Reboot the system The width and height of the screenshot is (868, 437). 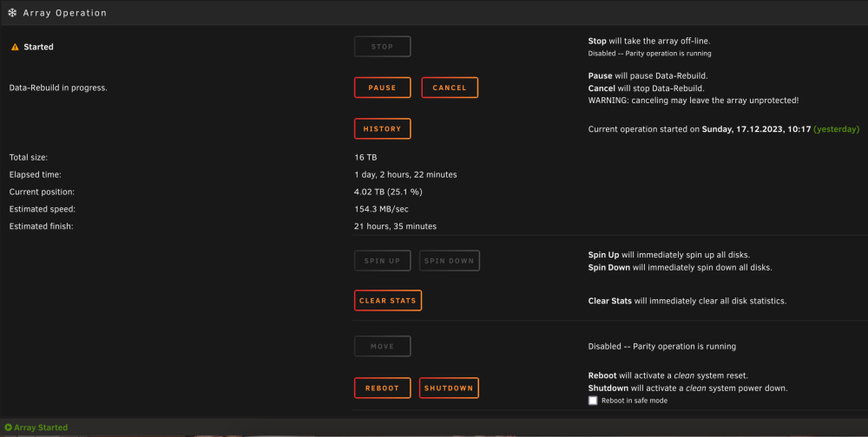point(383,388)
